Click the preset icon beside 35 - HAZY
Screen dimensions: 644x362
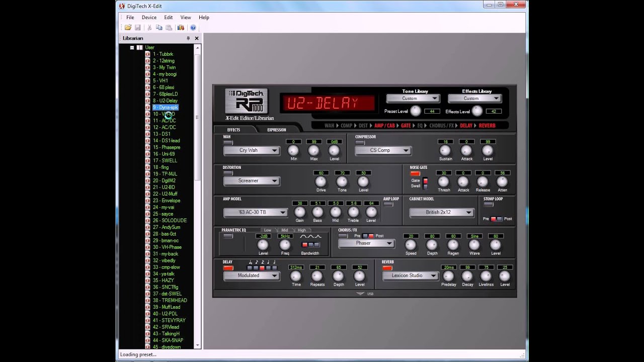click(147, 281)
